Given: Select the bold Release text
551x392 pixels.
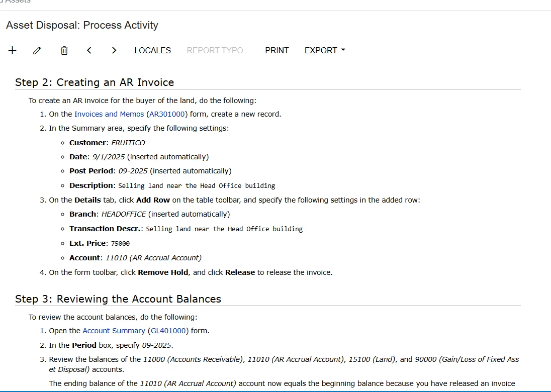Looking at the screenshot, I should pyautogui.click(x=240, y=272).
